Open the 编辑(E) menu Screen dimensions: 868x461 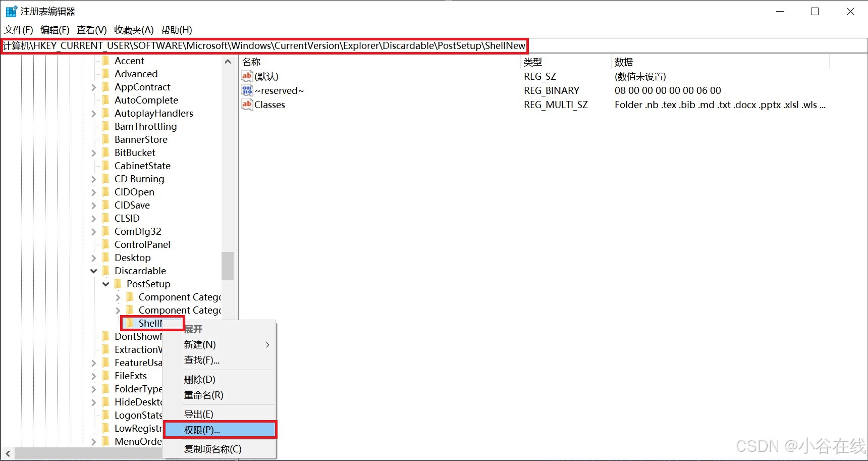[x=55, y=30]
